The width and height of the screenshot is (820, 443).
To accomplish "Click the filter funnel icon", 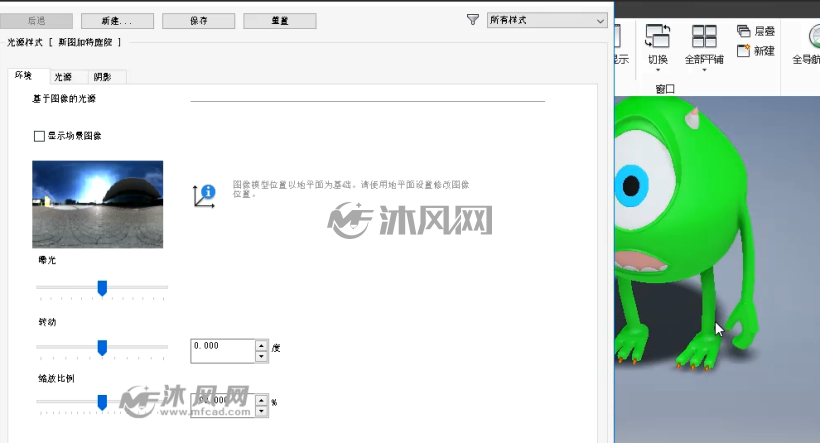I will (473, 20).
